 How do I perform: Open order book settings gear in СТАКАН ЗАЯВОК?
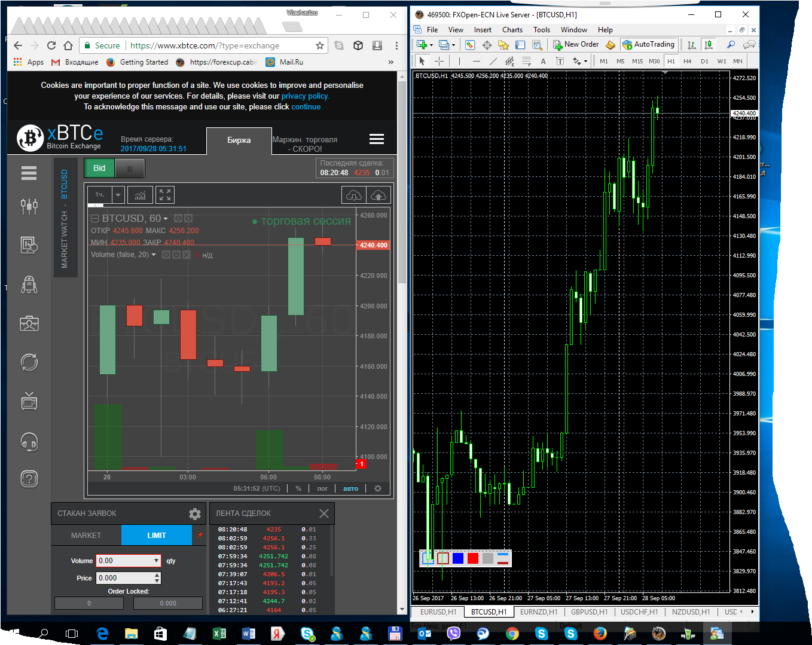click(195, 513)
